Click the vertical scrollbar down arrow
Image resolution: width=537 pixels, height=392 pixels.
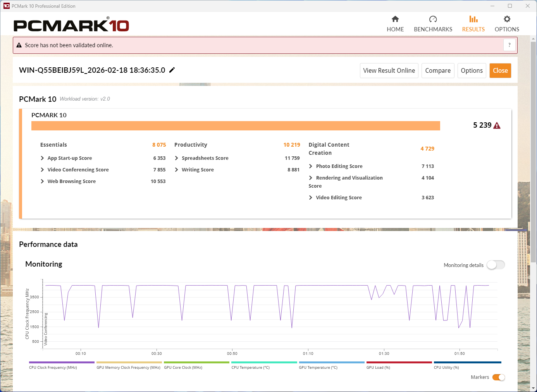pos(533,388)
